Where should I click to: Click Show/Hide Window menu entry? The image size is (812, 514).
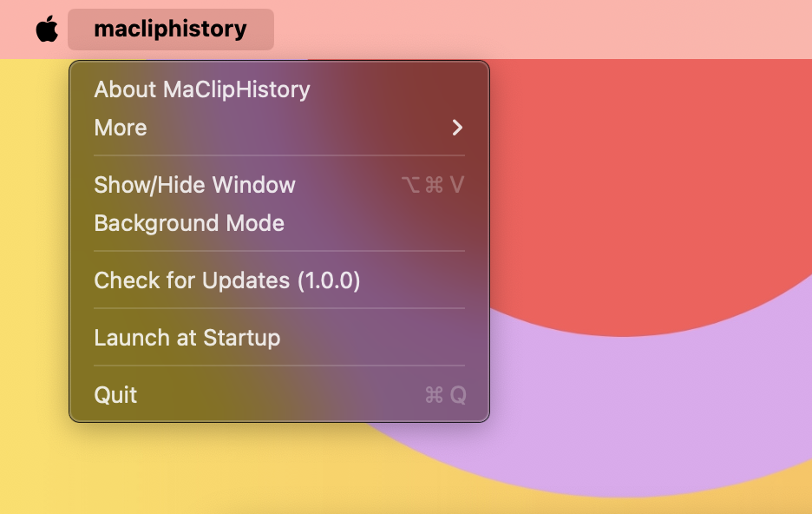194,185
